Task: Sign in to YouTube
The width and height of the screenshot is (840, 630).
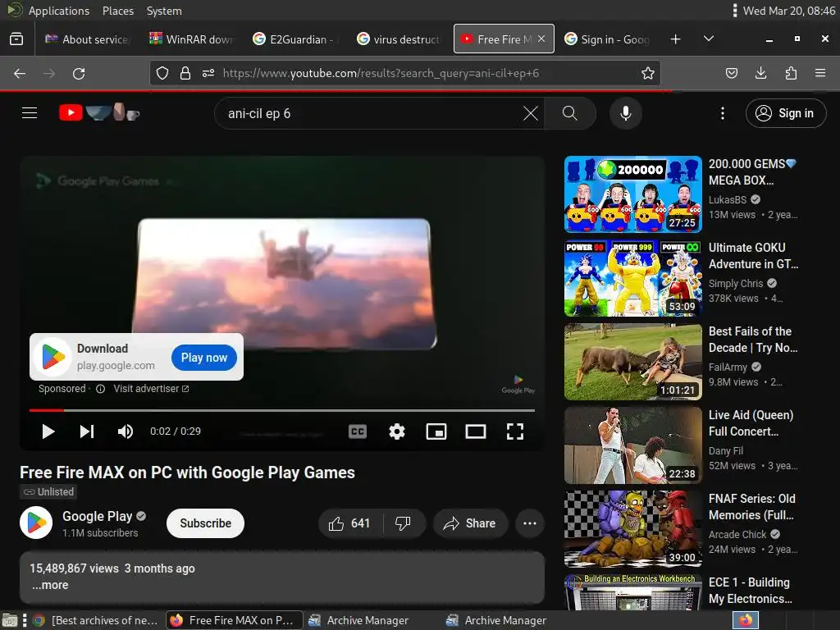Action: point(785,113)
